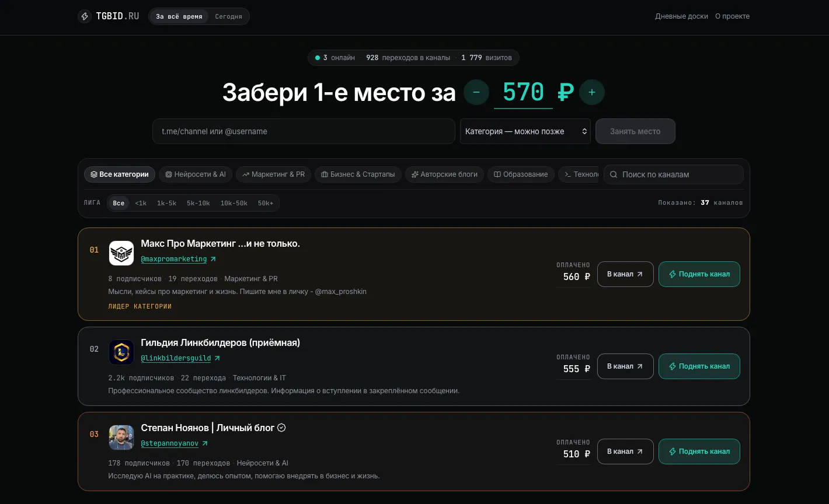829x504 pixels.
Task: Select the 1k-5k league filter
Action: click(x=166, y=203)
